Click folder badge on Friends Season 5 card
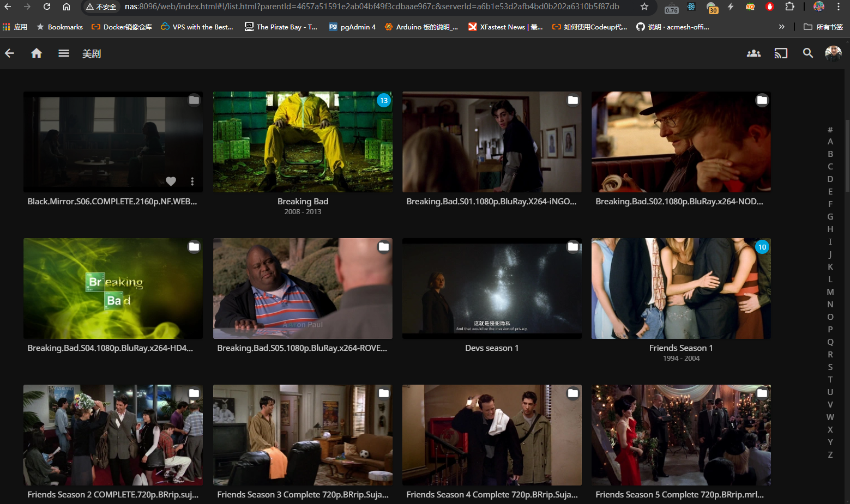Image resolution: width=850 pixels, height=504 pixels. click(x=762, y=393)
